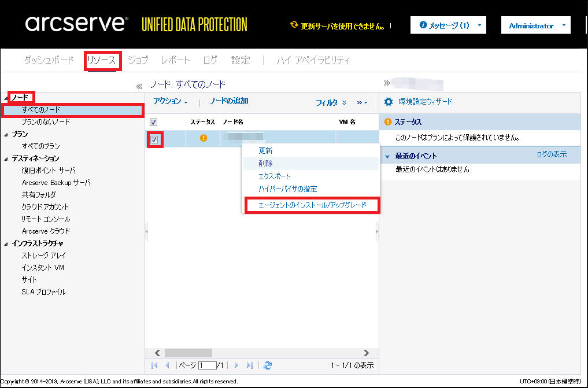Refresh the node list
588x388 pixels.
pyautogui.click(x=267, y=365)
